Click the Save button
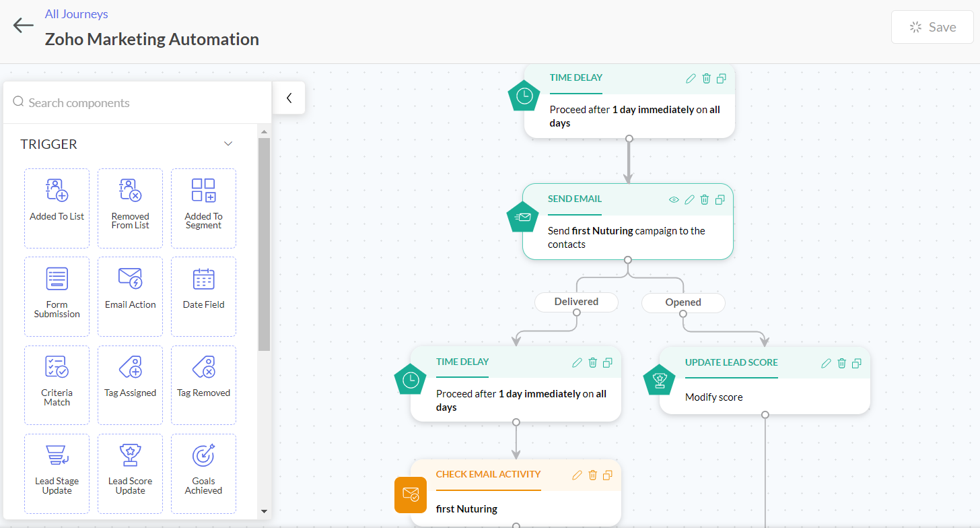980x528 pixels. (x=932, y=28)
